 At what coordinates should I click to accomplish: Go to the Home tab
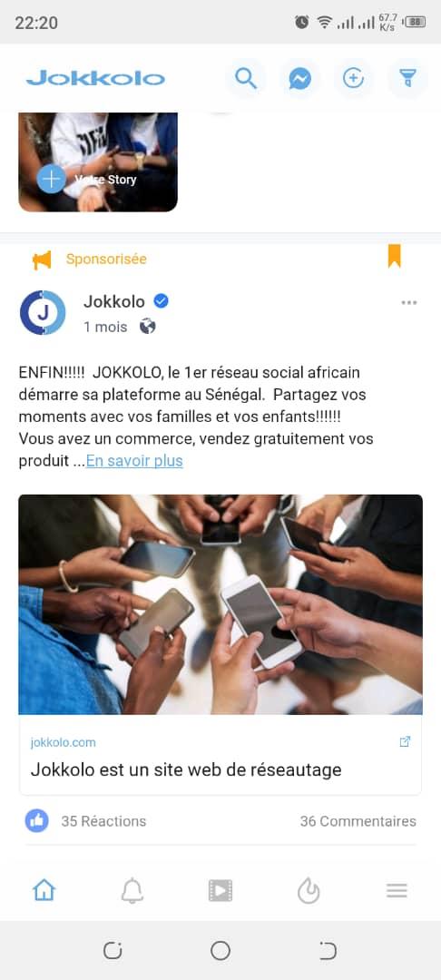44,890
